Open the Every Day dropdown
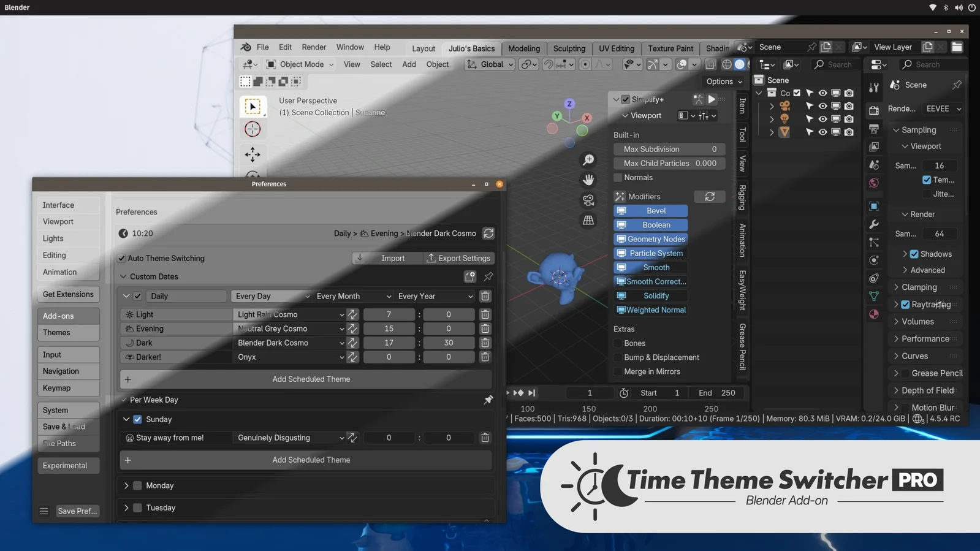980x551 pixels. (x=272, y=296)
